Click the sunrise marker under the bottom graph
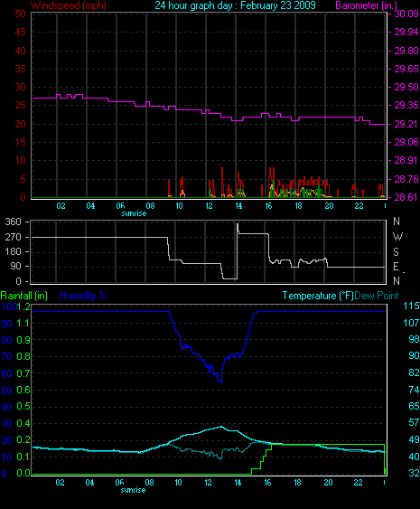420x509 pixels. pos(133,490)
